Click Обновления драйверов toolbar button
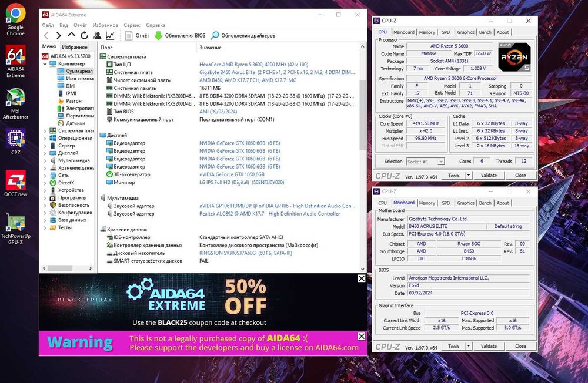The image size is (588, 383). pos(243,36)
